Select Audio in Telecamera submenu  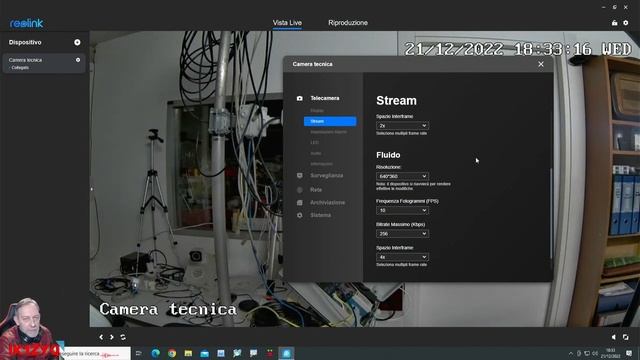pos(316,153)
